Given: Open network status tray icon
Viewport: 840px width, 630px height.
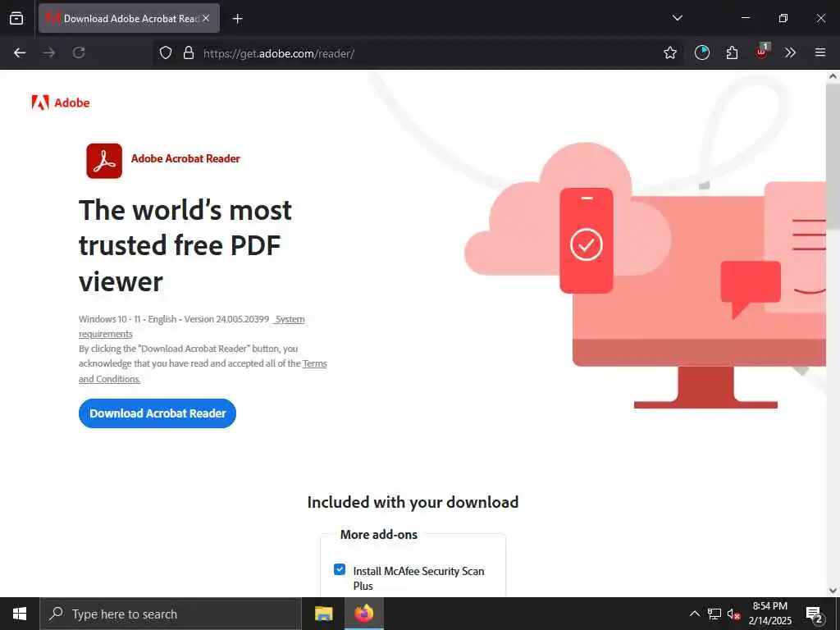Looking at the screenshot, I should pyautogui.click(x=714, y=614).
